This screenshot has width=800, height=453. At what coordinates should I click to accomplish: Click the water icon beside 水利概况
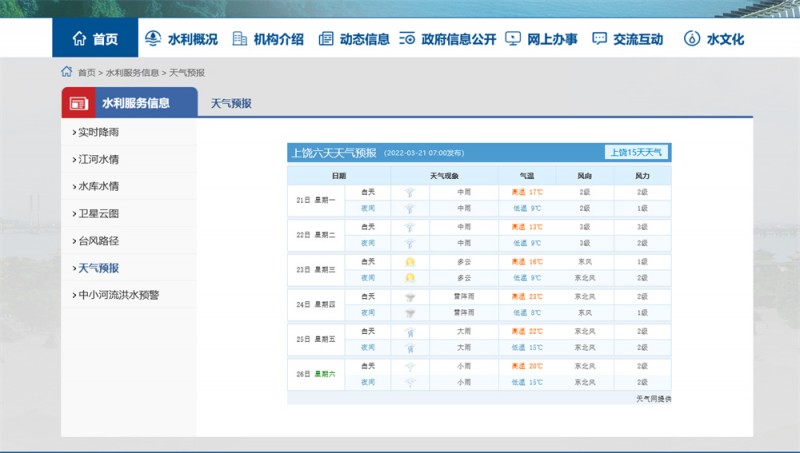[x=153, y=38]
